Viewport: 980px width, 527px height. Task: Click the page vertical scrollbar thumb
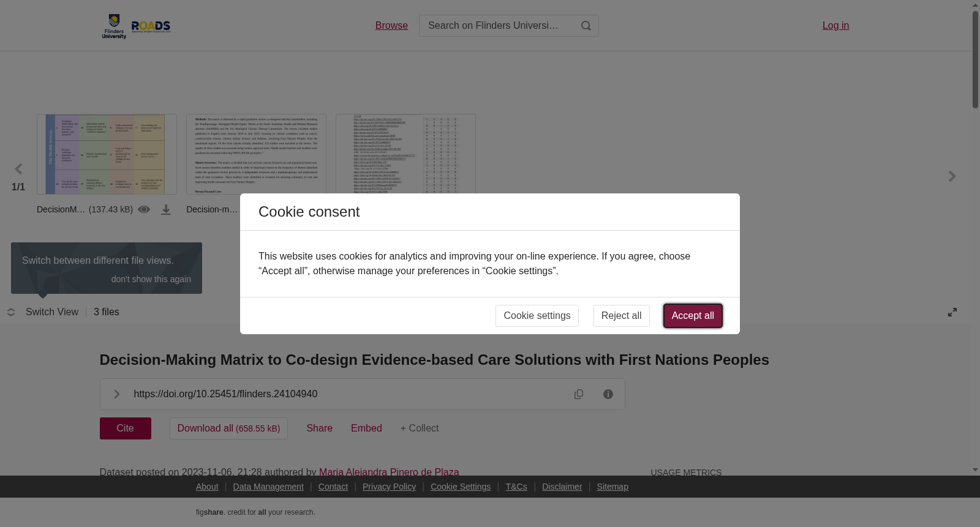pos(975,59)
